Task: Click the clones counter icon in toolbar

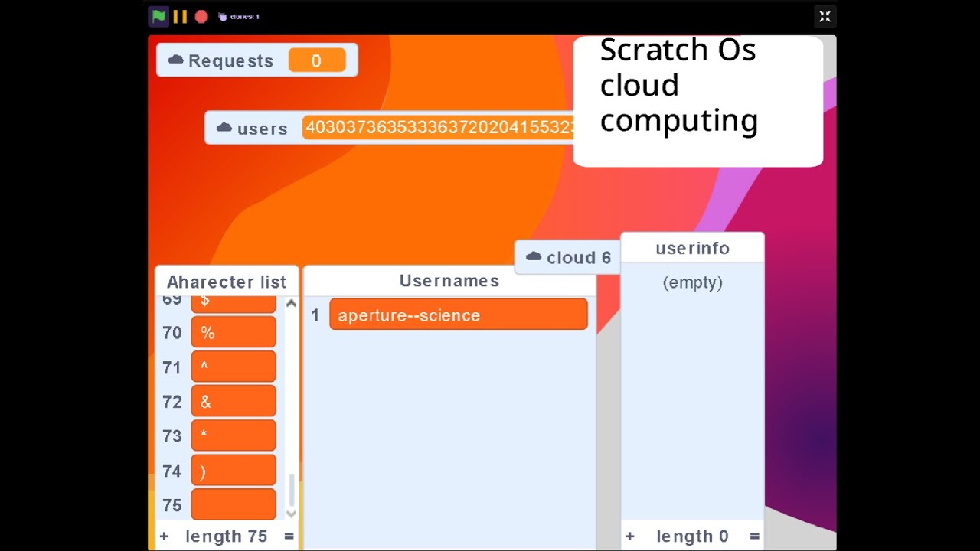Action: 223,16
